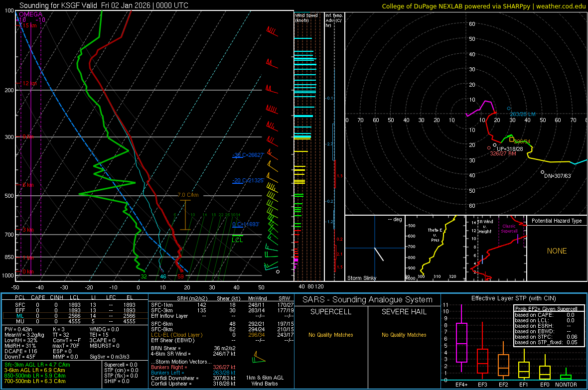The width and height of the screenshot is (588, 390).
Task: Click '850-500mb LR = 5.9 C/km'
Action: coord(35,376)
